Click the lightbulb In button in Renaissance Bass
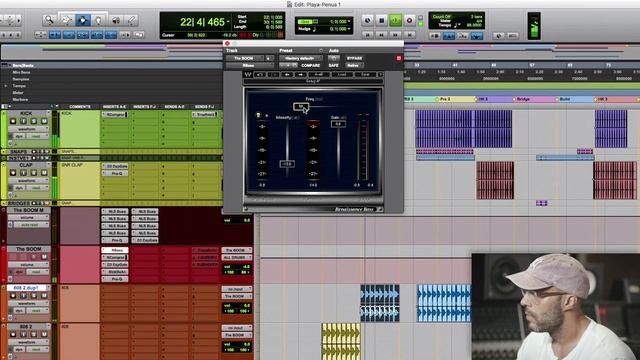This screenshot has width=640, height=360. [258, 116]
